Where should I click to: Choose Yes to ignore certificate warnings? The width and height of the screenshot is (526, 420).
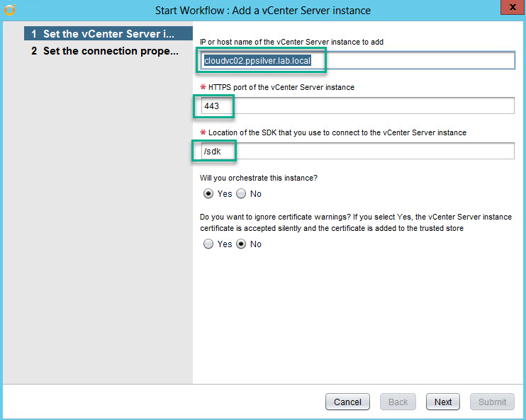click(x=208, y=244)
